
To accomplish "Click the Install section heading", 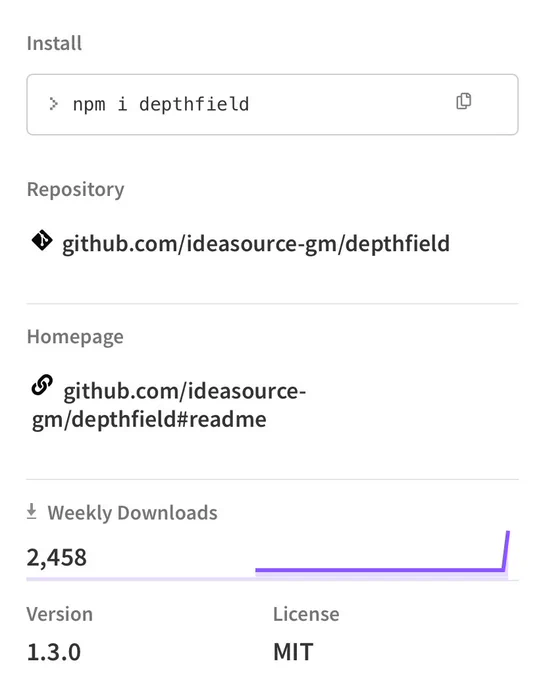I will pos(54,43).
